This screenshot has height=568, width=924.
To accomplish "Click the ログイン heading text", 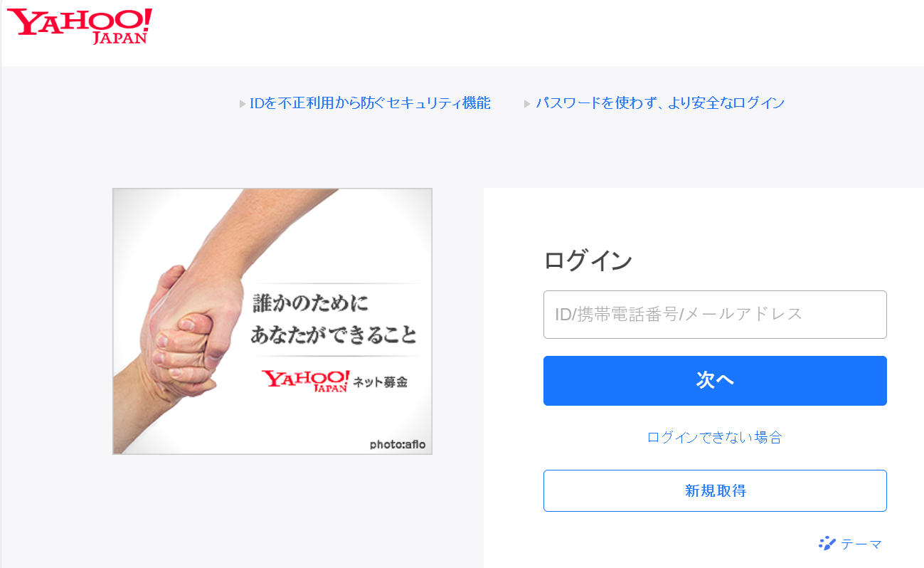I will (x=588, y=261).
